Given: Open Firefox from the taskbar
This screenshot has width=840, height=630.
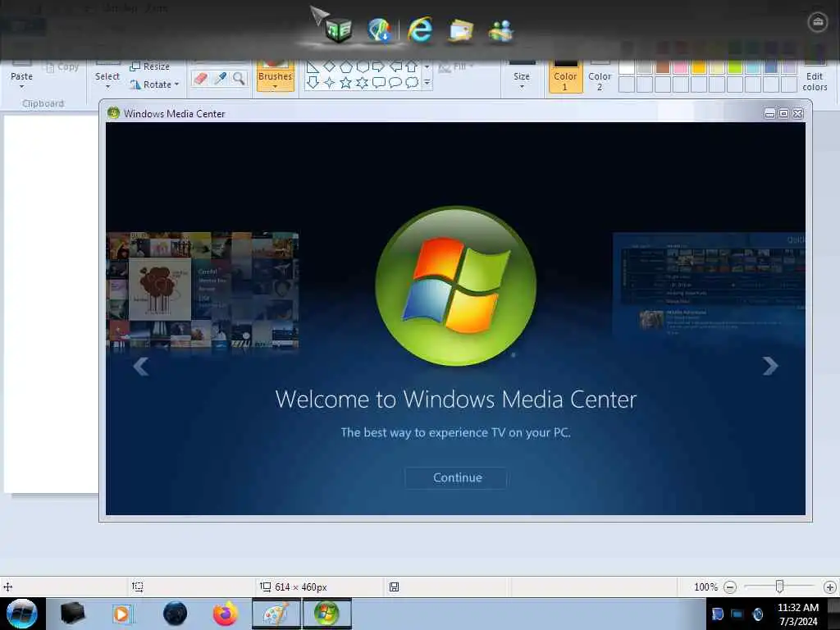Looking at the screenshot, I should [226, 614].
